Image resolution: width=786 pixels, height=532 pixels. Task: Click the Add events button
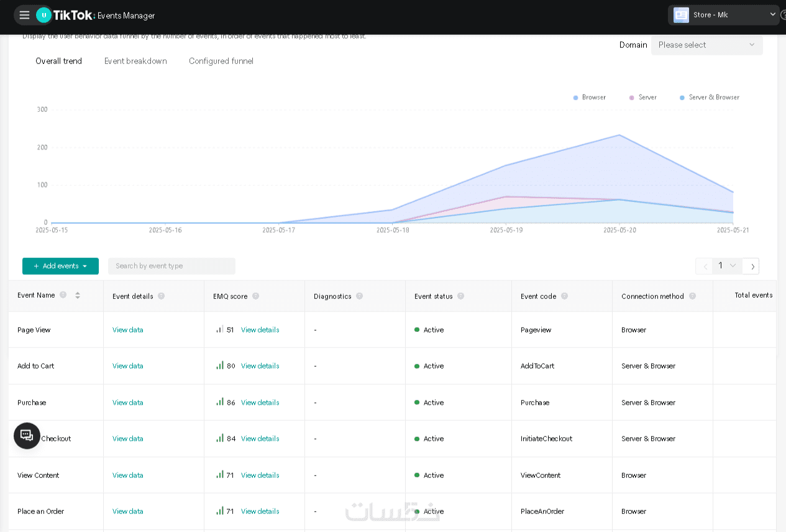pos(60,266)
